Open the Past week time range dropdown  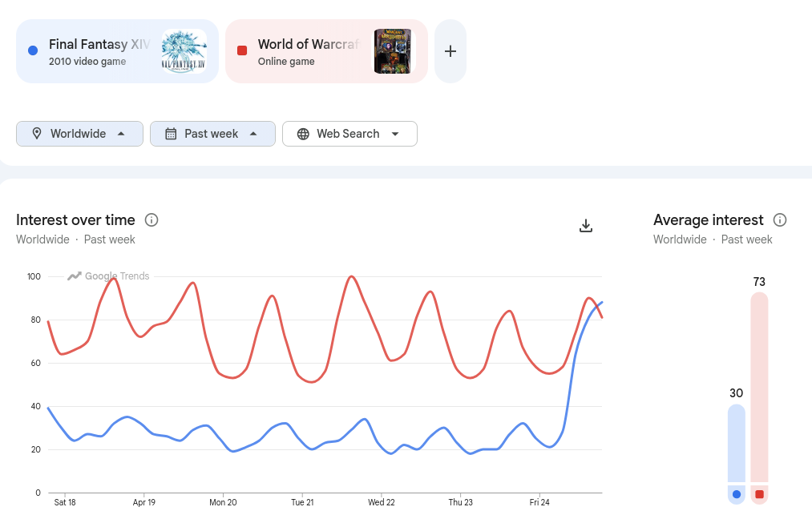[x=213, y=134]
